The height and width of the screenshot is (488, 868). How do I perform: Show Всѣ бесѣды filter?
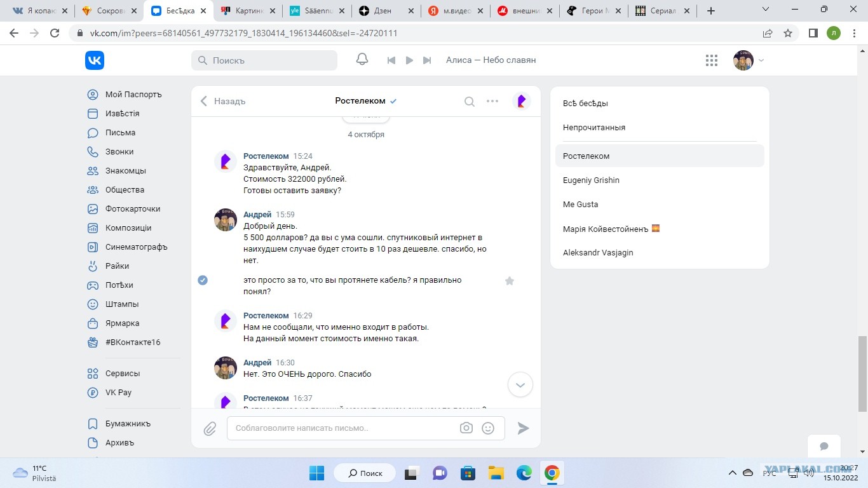click(x=660, y=104)
